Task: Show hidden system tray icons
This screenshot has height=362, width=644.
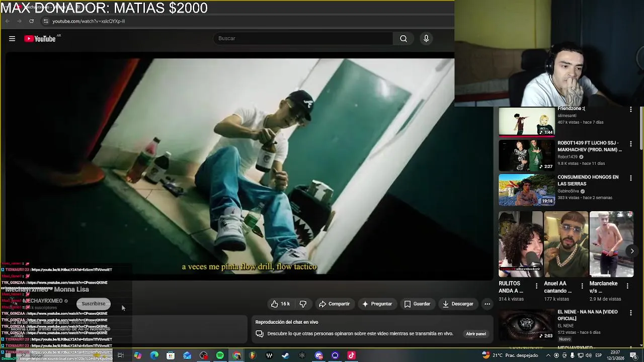Action: click(x=548, y=355)
